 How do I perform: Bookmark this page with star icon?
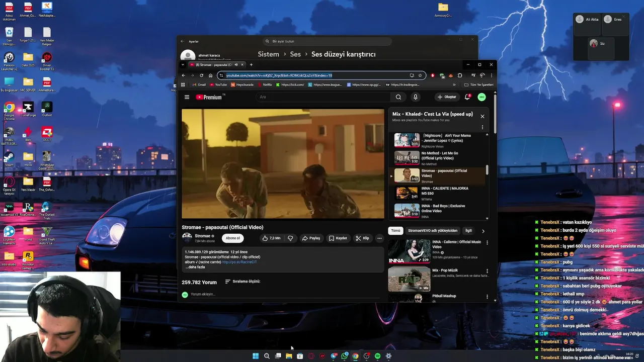click(x=420, y=75)
